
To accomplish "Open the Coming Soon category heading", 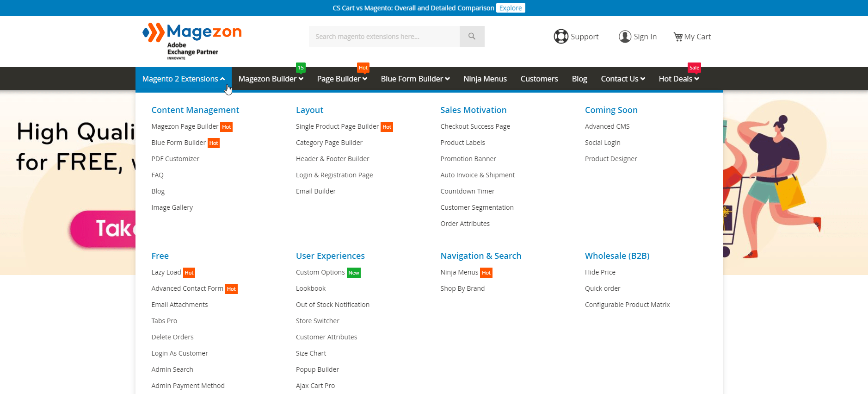I will tap(611, 110).
